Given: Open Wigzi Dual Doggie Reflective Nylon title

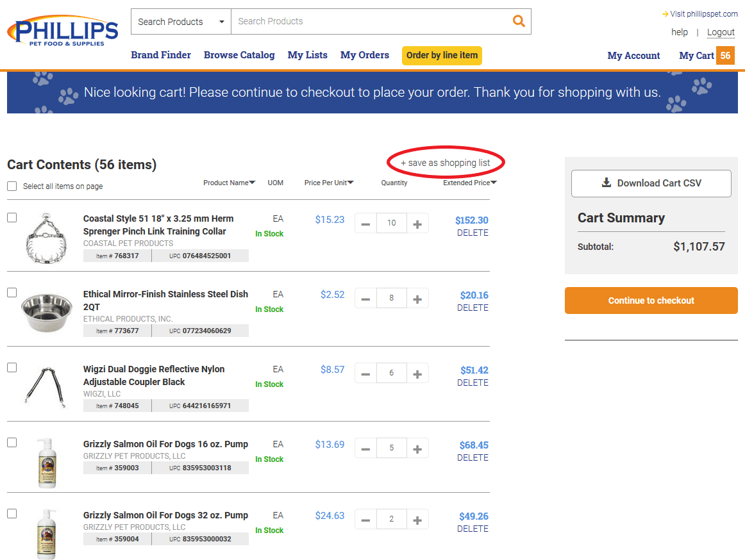Looking at the screenshot, I should 154,375.
